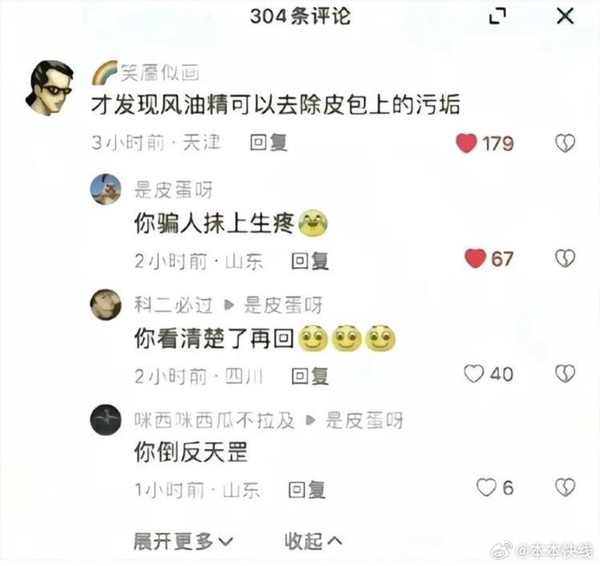Open 是皮蛋呀's avatar picture
The width and height of the screenshot is (600, 566).
[106, 189]
